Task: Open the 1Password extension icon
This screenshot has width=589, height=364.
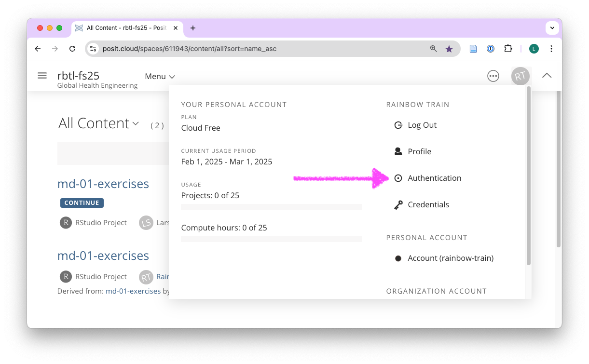Action: (x=491, y=49)
